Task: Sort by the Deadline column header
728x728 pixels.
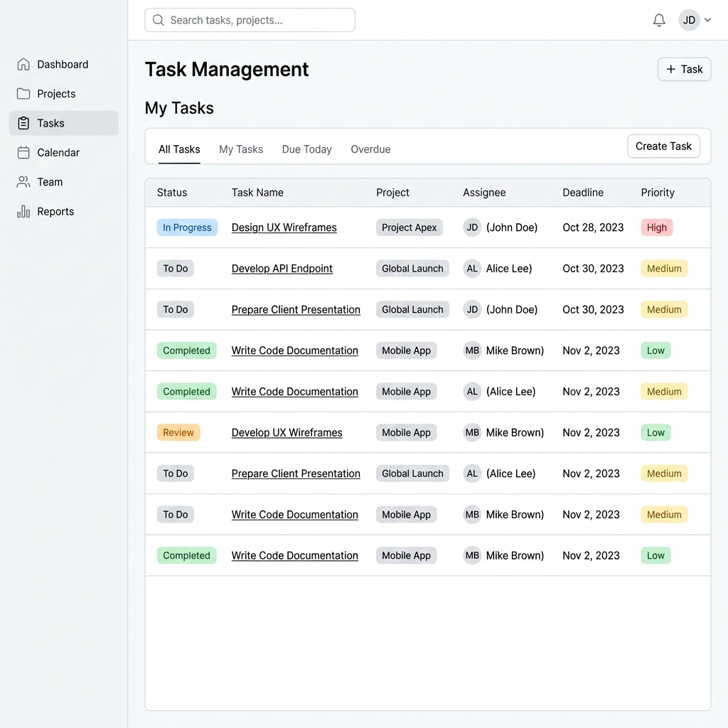Action: (x=583, y=193)
